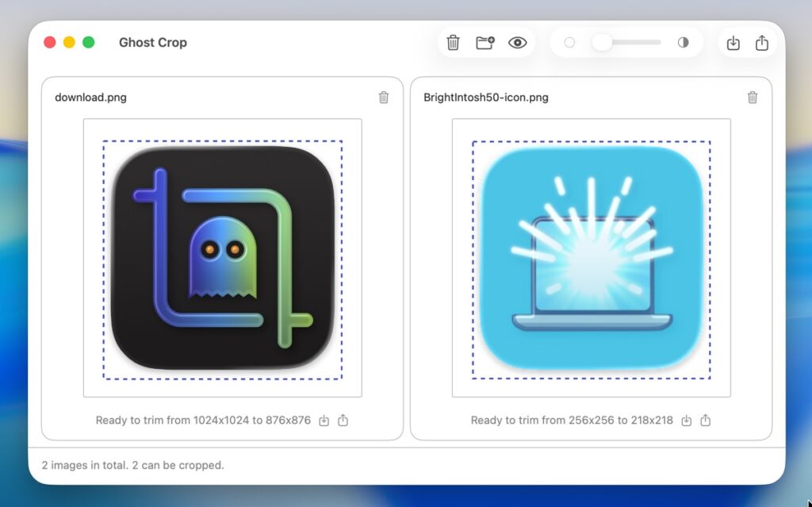The height and width of the screenshot is (507, 812).
Task: Delete download.png using its trash icon
Action: coord(384,98)
